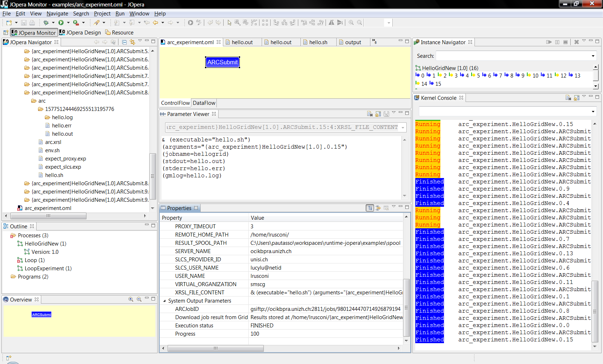Show hidden editor tabs list
Image resolution: width=603 pixels, height=364 pixels.
374,42
